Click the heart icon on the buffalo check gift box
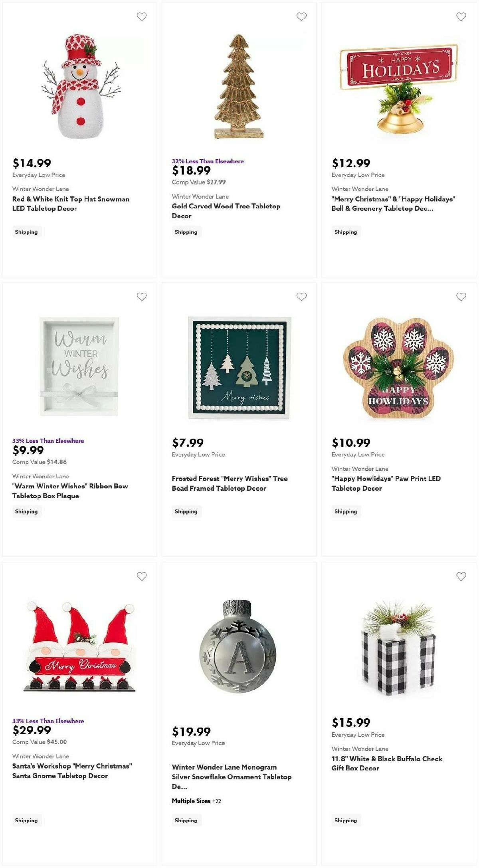Image resolution: width=479 pixels, height=868 pixels. [461, 577]
